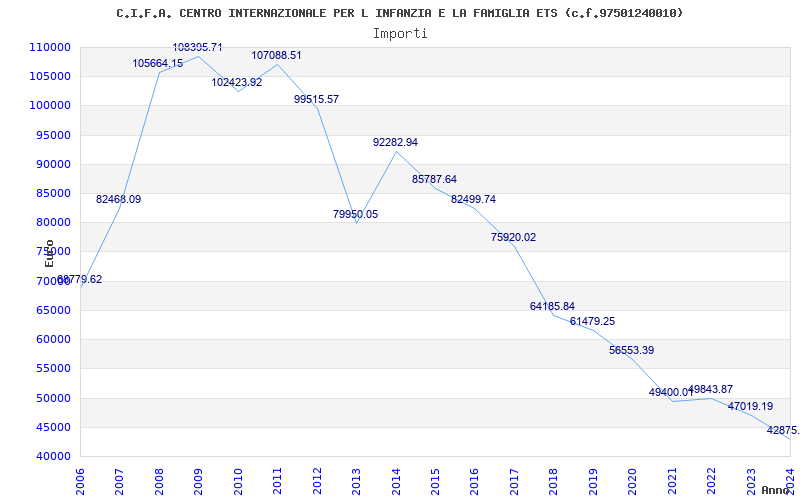This screenshot has height=500, width=800.
Task: Click x-axis year 2018
Action: 553,482
